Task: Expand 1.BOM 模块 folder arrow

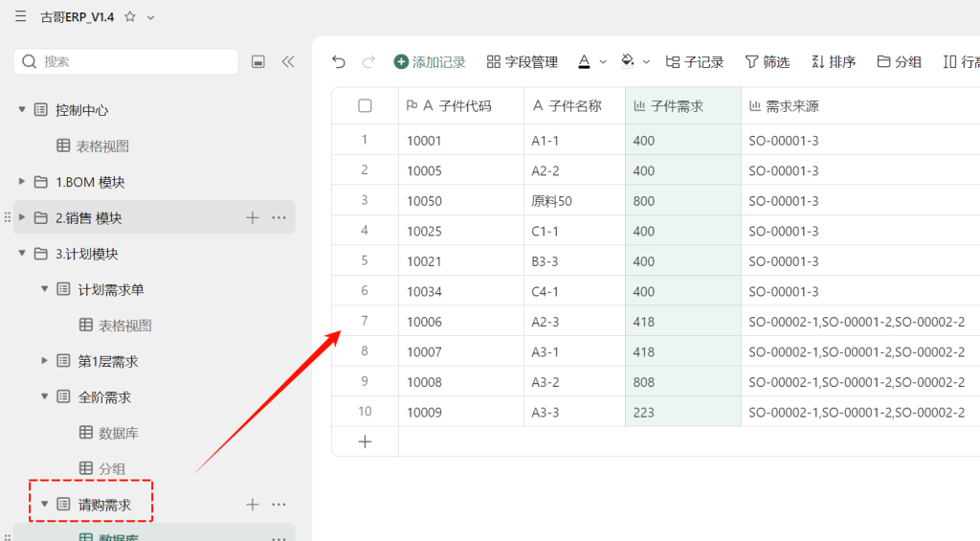Action: pos(22,181)
